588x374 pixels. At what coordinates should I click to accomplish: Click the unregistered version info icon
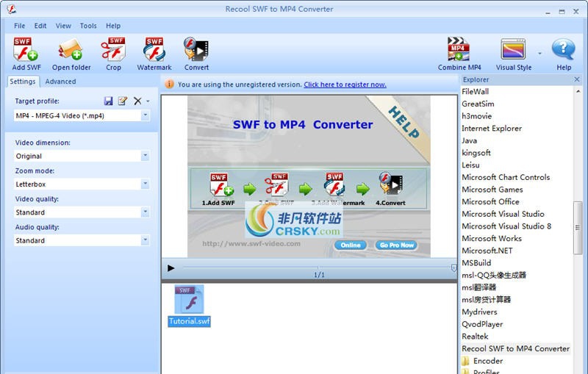[169, 84]
